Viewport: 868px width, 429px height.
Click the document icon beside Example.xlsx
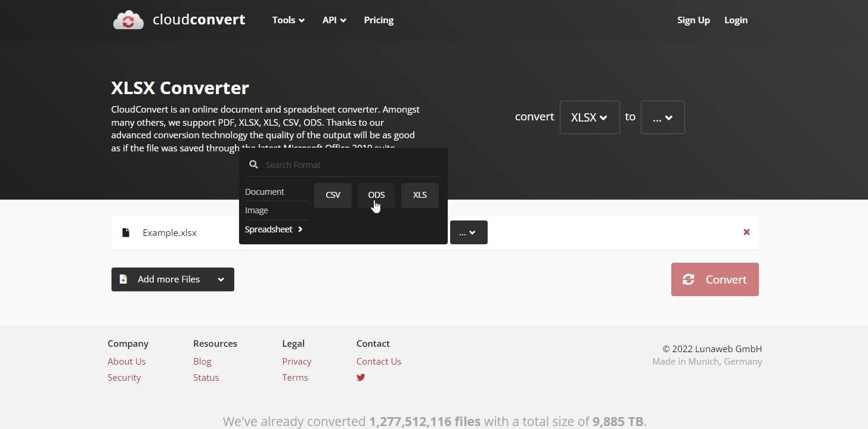pyautogui.click(x=126, y=232)
